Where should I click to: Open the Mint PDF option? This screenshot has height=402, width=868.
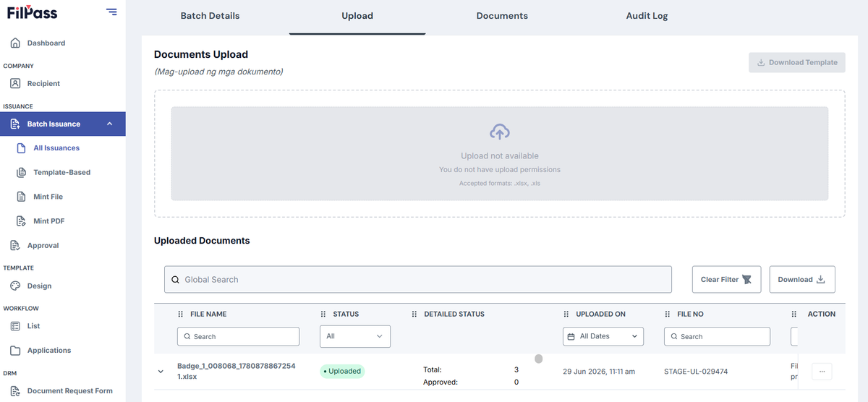point(48,221)
